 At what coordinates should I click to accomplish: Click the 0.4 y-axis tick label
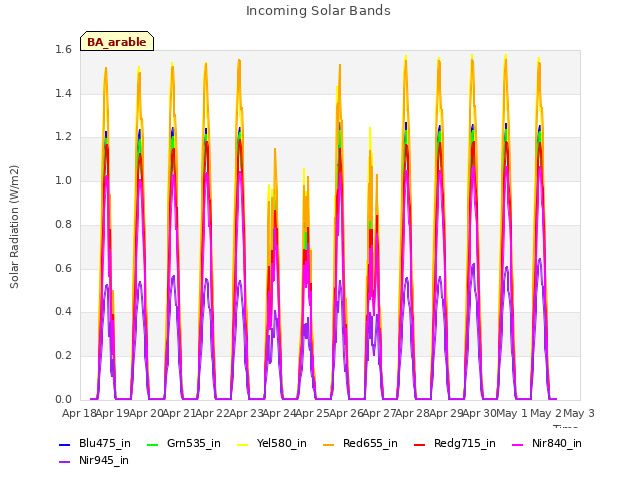pyautogui.click(x=63, y=312)
